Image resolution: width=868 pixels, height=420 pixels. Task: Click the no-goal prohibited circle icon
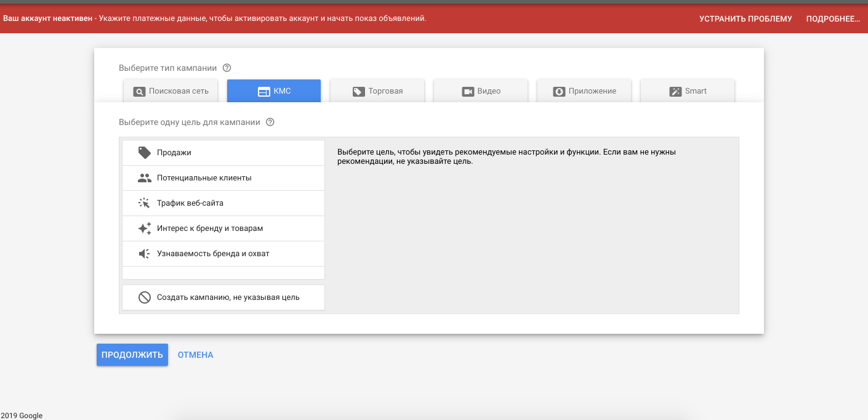[145, 297]
